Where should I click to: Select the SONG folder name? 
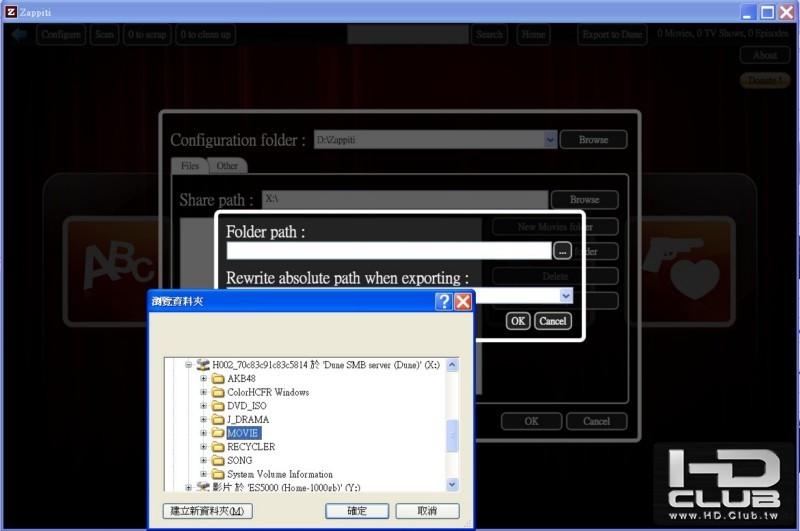(x=240, y=460)
